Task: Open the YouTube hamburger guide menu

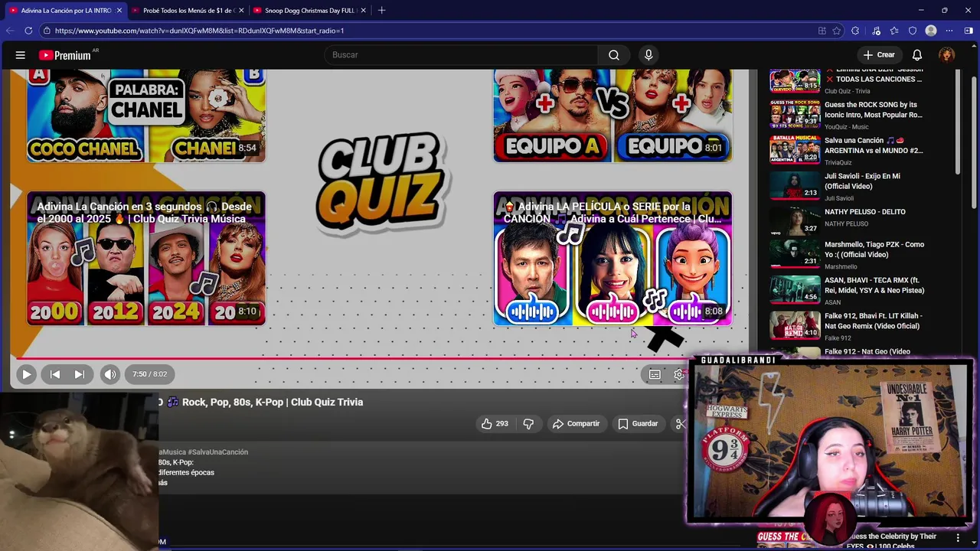Action: point(21,55)
